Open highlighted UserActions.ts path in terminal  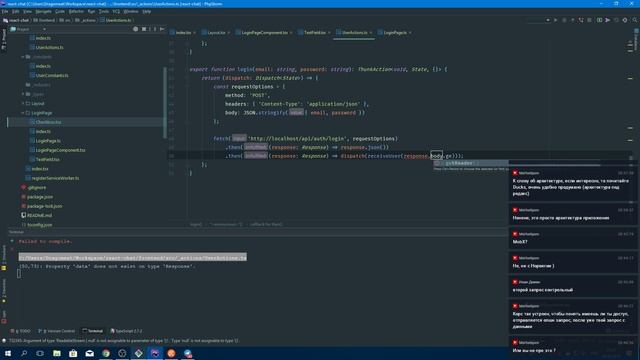pyautogui.click(x=133, y=258)
